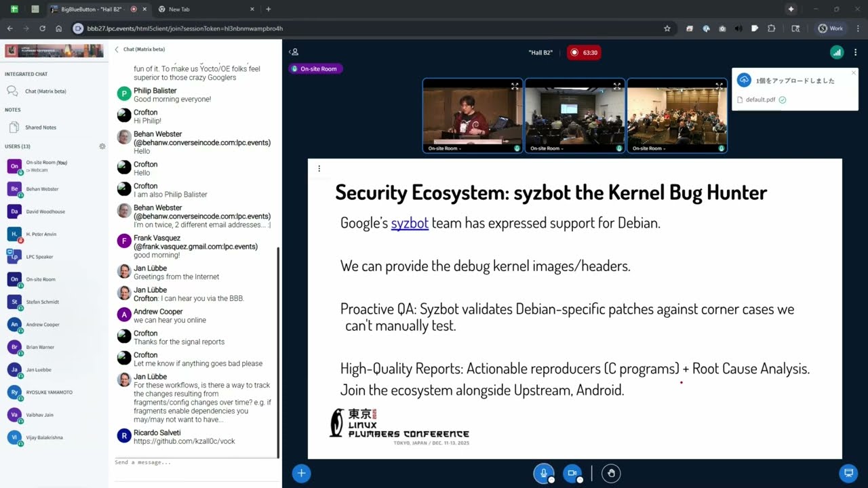Select user Behan Webster in the list
Screen dimensions: 868x488
pos(54,189)
